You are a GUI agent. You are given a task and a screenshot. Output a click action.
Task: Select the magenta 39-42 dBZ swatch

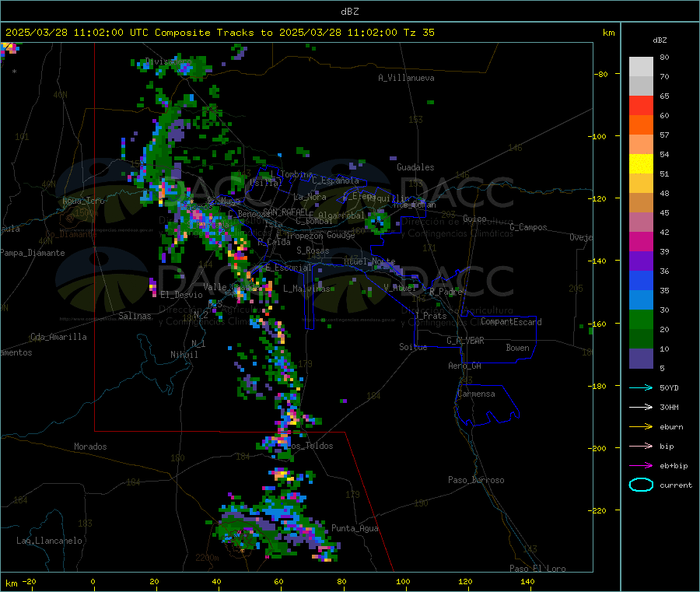[641, 241]
